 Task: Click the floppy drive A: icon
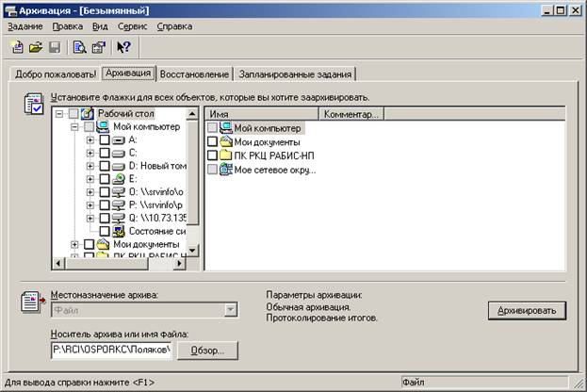point(119,140)
